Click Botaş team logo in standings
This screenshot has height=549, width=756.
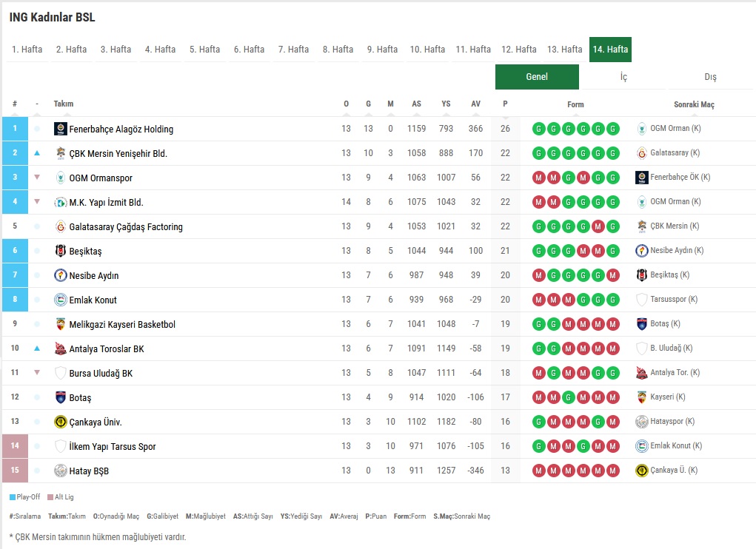click(x=60, y=397)
